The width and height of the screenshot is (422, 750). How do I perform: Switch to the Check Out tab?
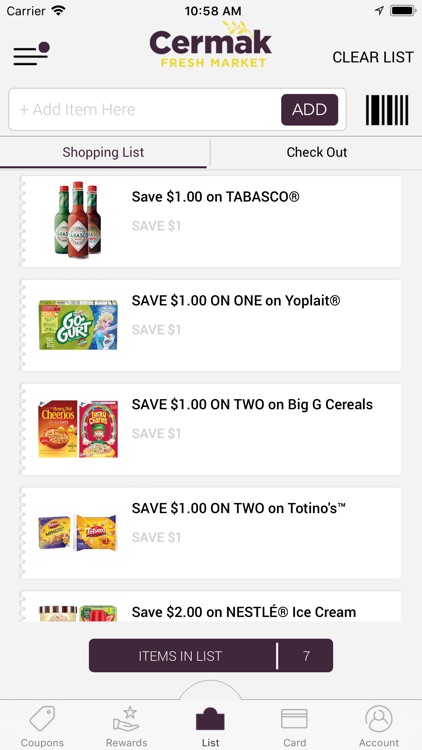[x=317, y=153]
